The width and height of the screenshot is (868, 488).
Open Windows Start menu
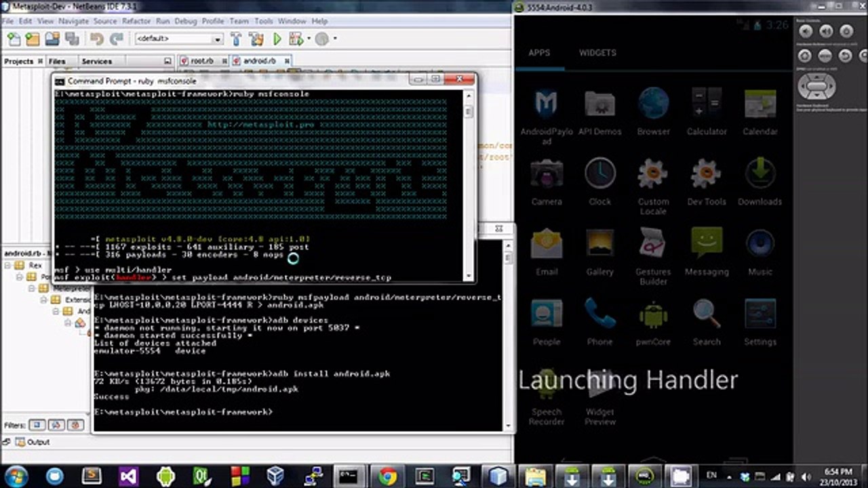click(16, 475)
